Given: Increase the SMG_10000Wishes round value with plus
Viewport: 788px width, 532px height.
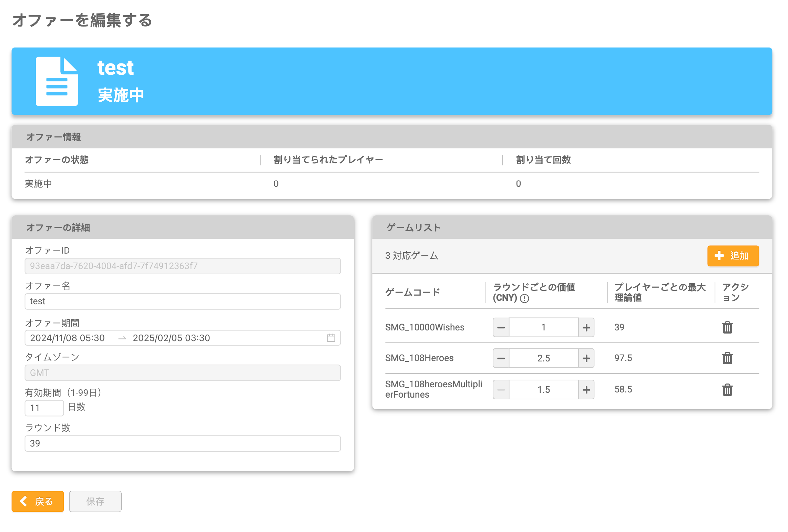Looking at the screenshot, I should coord(586,327).
